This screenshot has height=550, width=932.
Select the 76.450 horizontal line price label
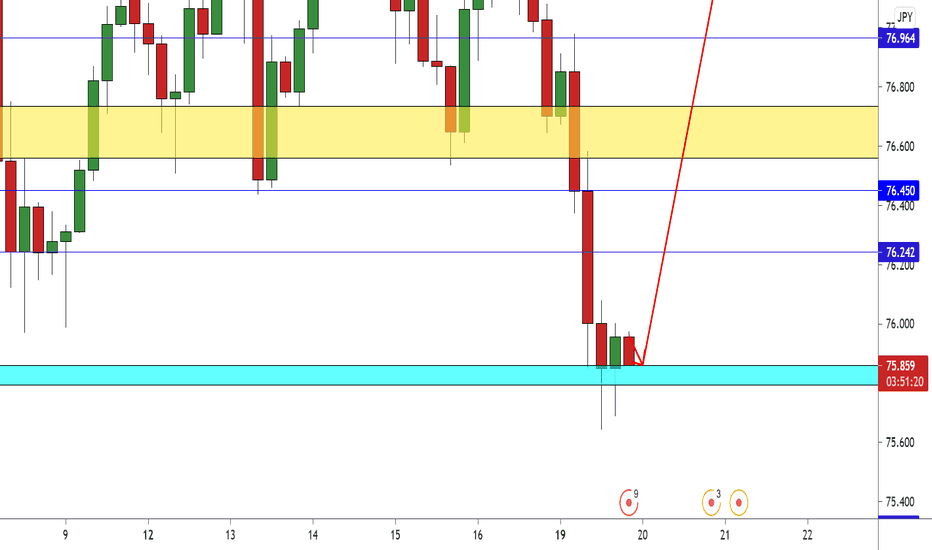[899, 191]
